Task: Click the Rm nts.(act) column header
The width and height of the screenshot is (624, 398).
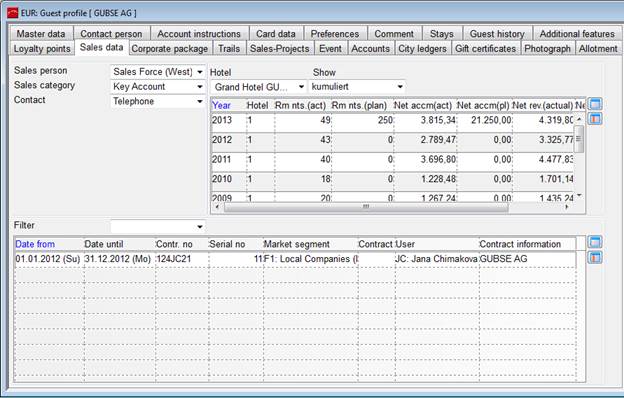Action: pos(302,105)
